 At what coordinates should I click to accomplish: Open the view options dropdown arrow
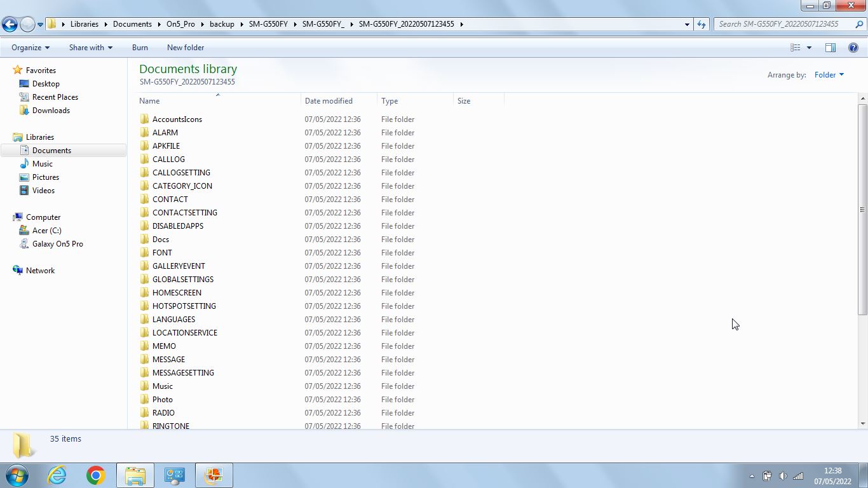[809, 48]
